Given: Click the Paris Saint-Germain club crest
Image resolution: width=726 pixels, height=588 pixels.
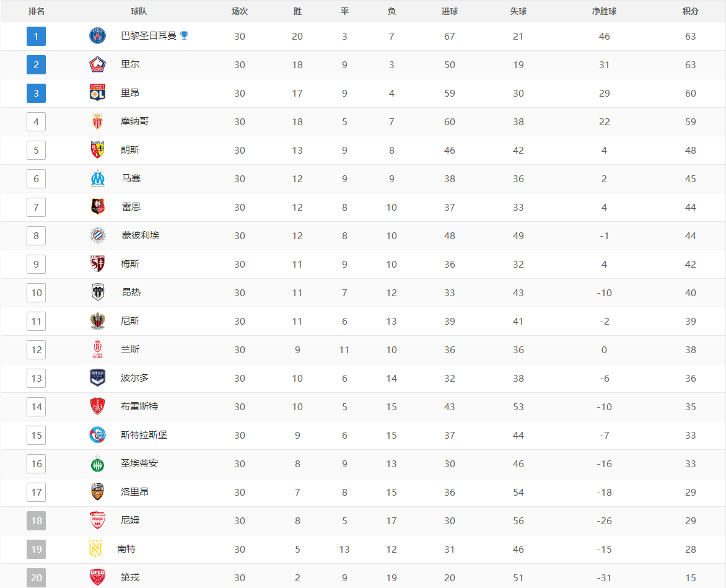Looking at the screenshot, I should [x=98, y=36].
